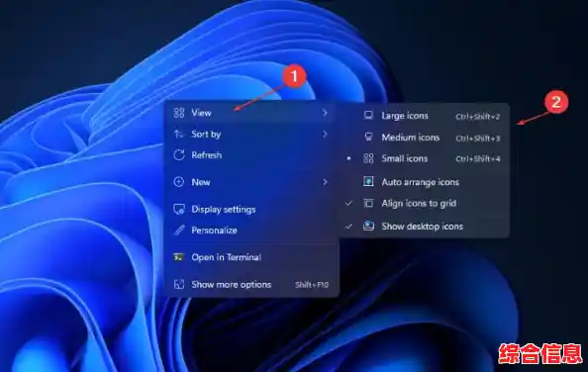Expand the New submenu chevron
Image resolution: width=588 pixels, height=372 pixels.
tap(325, 182)
